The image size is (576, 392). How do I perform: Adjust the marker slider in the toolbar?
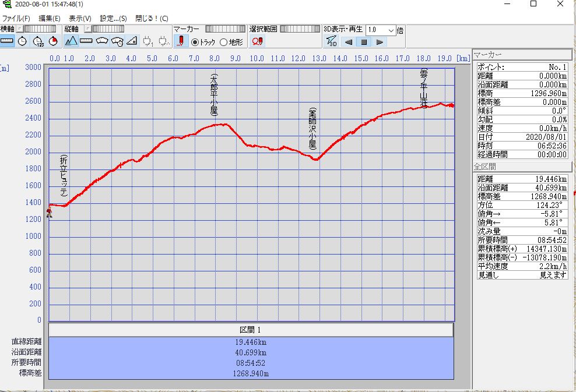(x=225, y=29)
